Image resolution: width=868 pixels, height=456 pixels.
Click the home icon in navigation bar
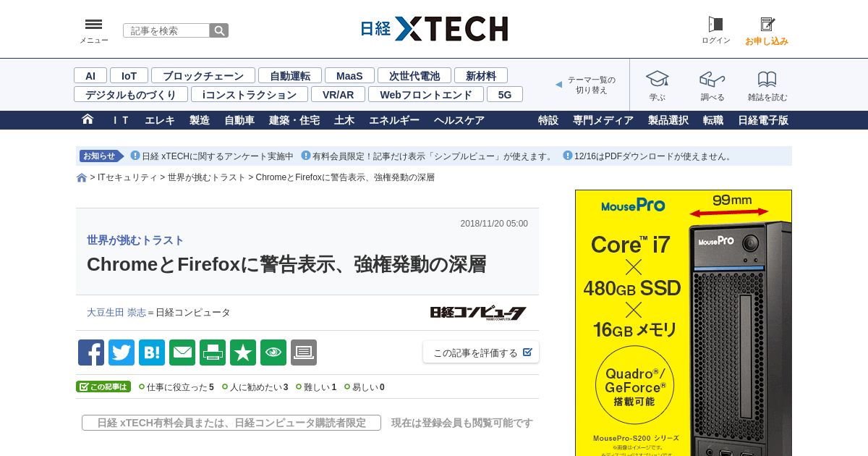[88, 119]
